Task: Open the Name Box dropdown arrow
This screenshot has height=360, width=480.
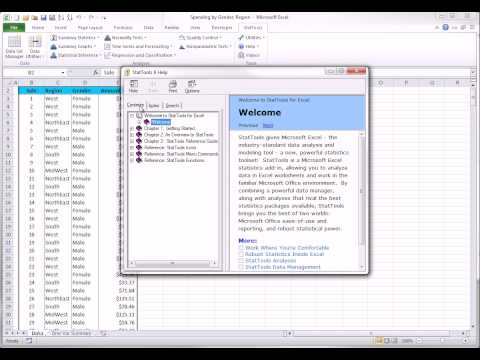Action: pos(63,73)
